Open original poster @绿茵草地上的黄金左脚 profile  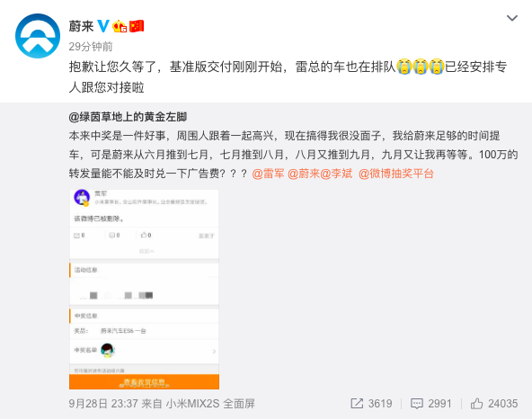(128, 117)
